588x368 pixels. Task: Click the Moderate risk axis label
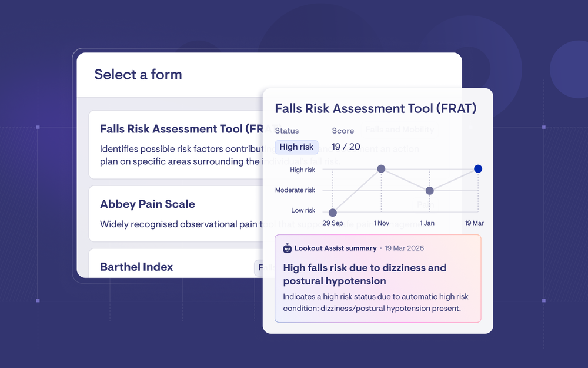pyautogui.click(x=295, y=190)
